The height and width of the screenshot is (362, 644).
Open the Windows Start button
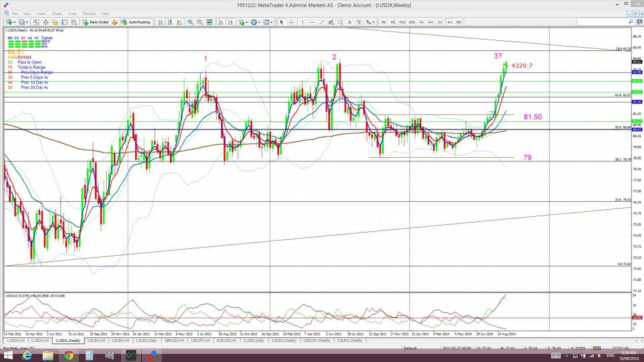[x=8, y=356]
